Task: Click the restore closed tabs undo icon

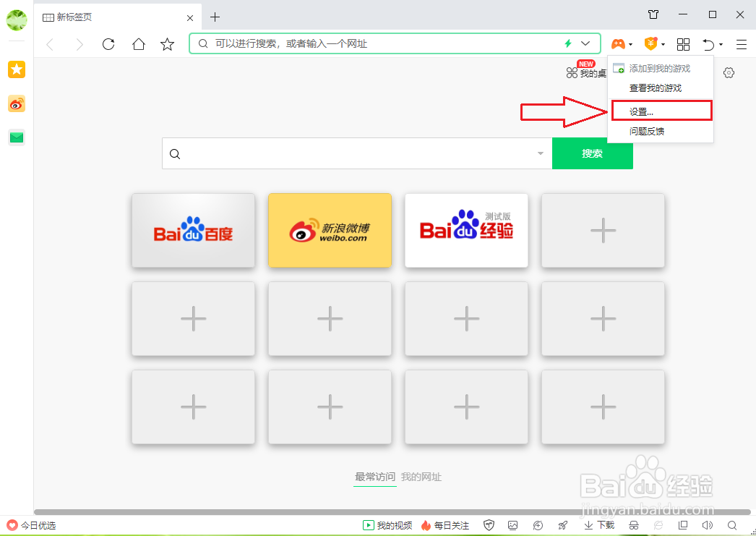Action: point(707,44)
